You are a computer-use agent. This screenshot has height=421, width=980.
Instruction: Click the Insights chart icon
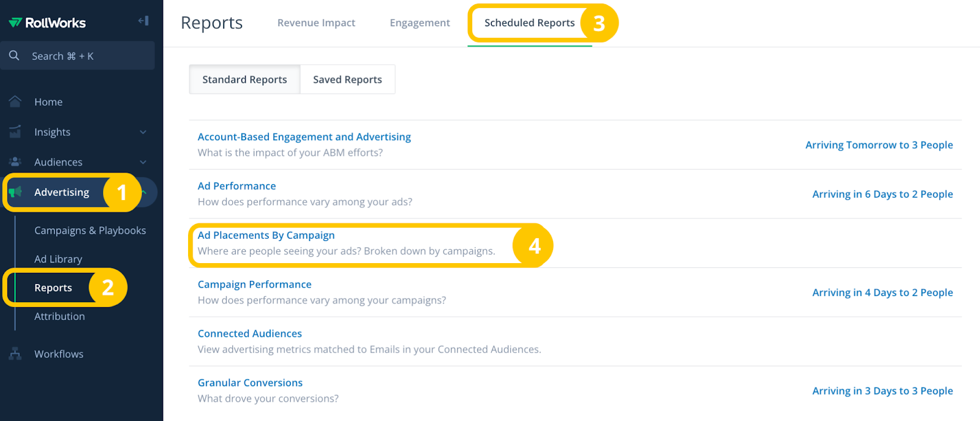15,132
